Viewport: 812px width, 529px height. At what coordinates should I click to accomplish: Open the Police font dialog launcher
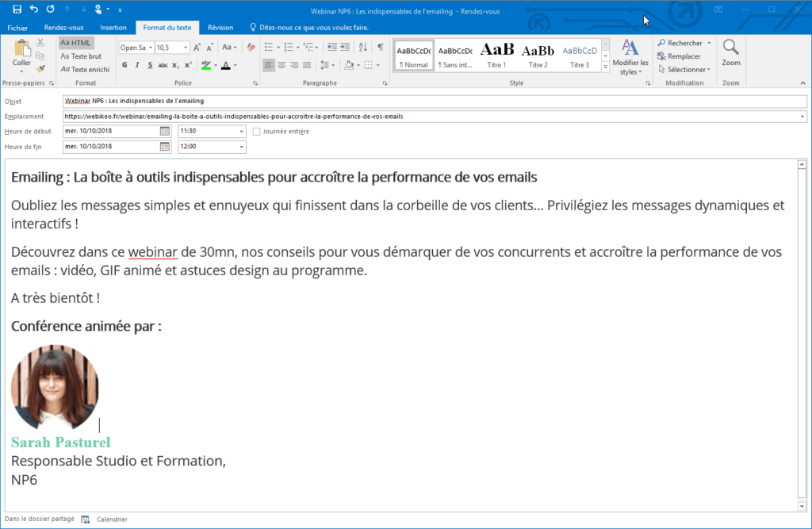pos(255,83)
